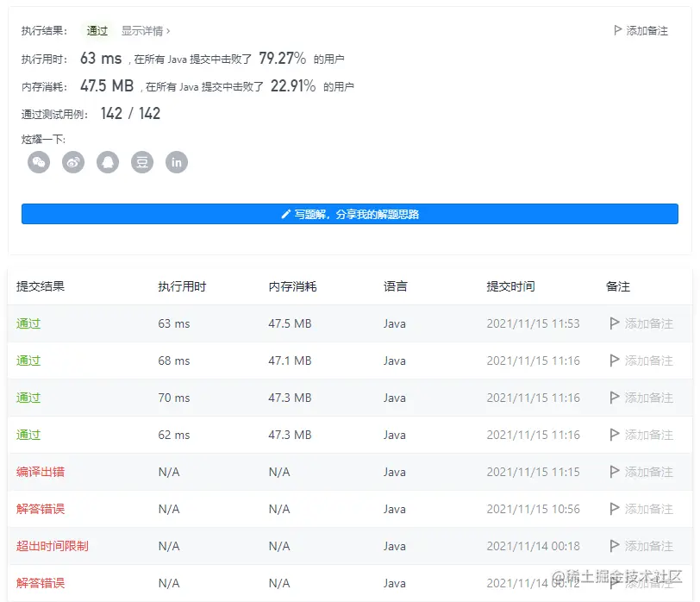
Task: Open 通过 submission with 70 ms
Action: point(28,398)
